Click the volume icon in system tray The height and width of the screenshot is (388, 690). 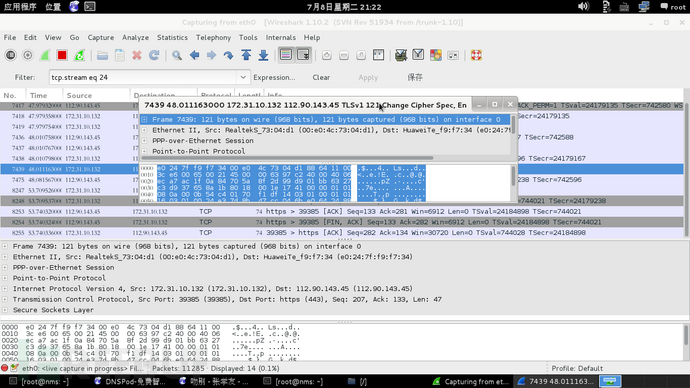click(583, 6)
